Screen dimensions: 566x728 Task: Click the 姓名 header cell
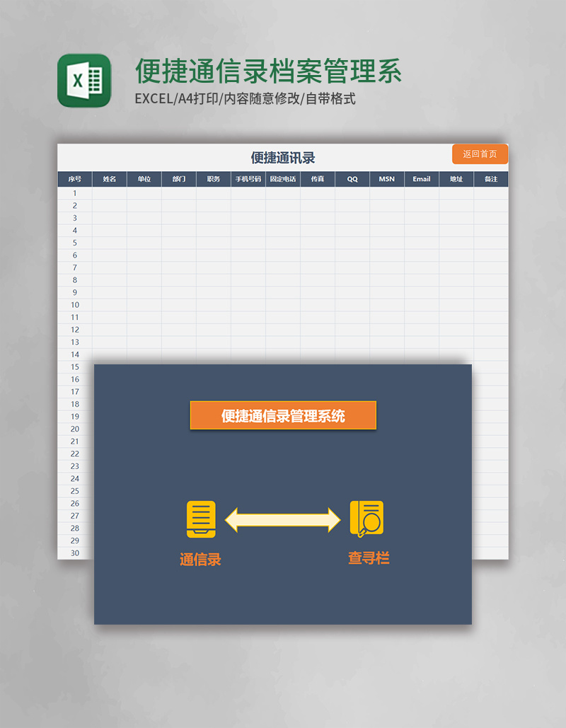click(109, 179)
